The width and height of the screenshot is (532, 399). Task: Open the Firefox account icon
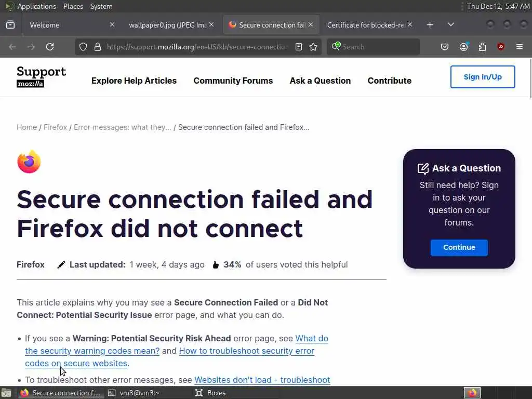click(x=464, y=46)
